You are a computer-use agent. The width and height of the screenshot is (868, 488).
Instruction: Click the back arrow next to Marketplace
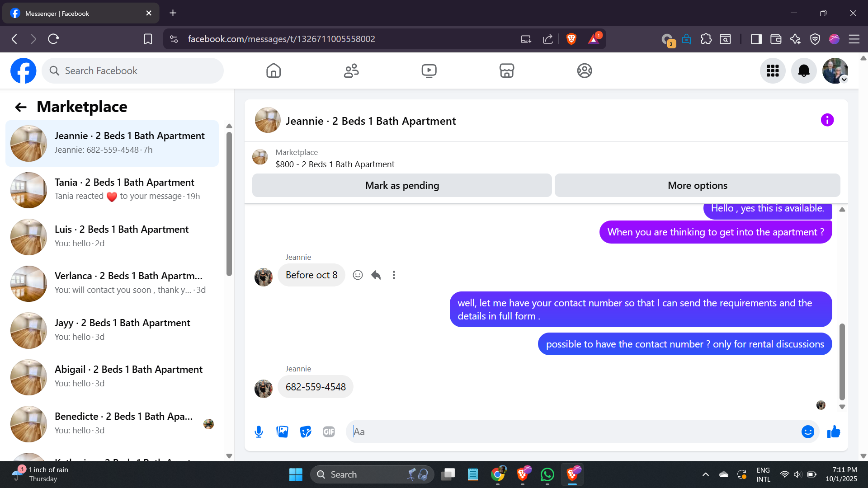click(21, 107)
